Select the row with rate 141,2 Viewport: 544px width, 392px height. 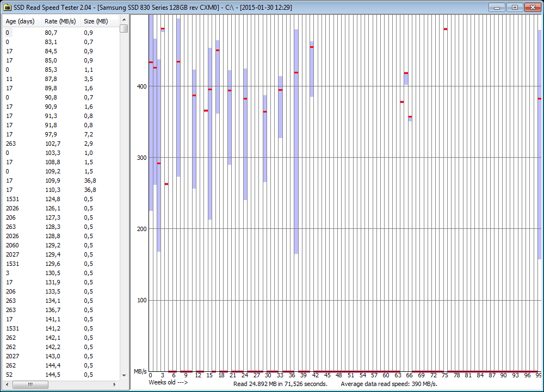click(x=61, y=328)
